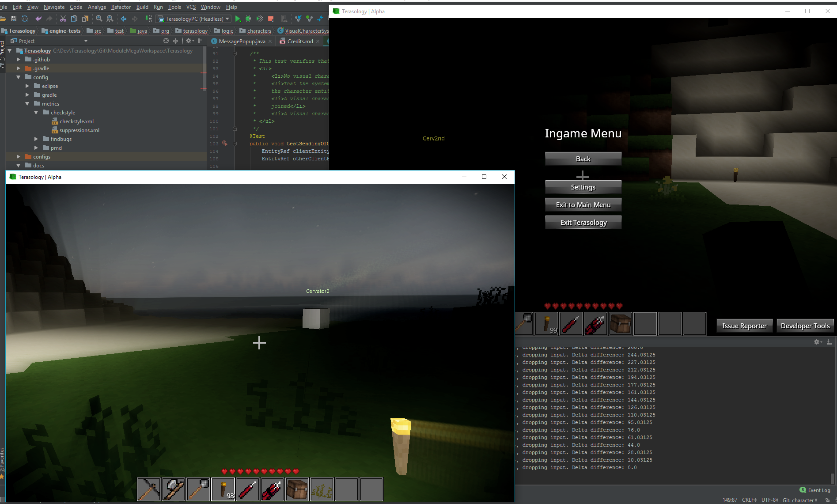Click Scroll from Source icon in Project panel

click(166, 41)
